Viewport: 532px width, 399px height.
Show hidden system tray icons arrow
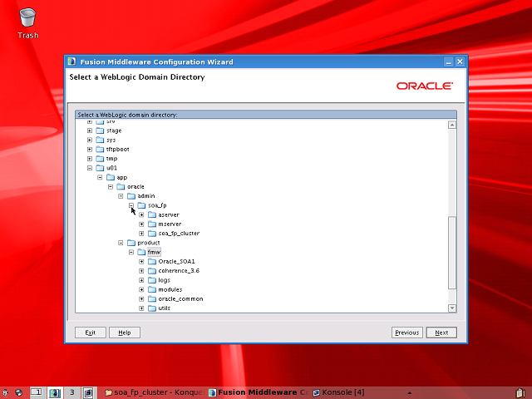pyautogui.click(x=410, y=393)
